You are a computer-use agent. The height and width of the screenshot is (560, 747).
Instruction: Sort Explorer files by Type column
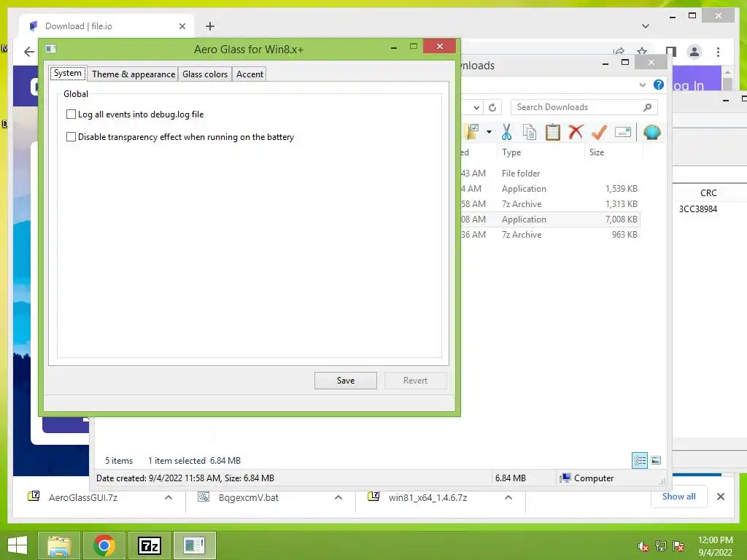[x=511, y=152]
